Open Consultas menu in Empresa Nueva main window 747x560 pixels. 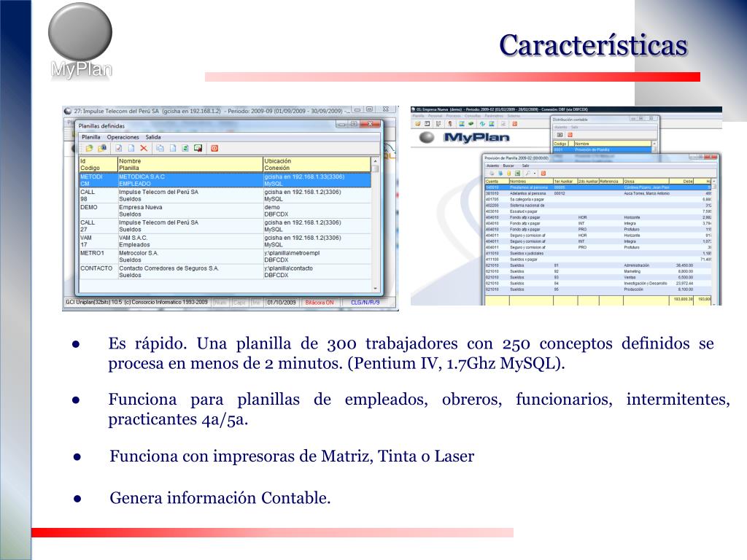(x=472, y=116)
